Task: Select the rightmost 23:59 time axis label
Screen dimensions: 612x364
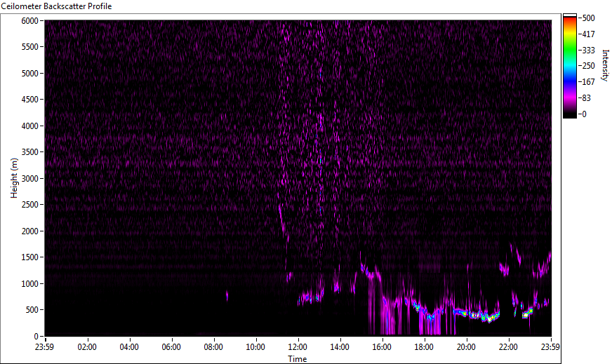Action: point(550,346)
